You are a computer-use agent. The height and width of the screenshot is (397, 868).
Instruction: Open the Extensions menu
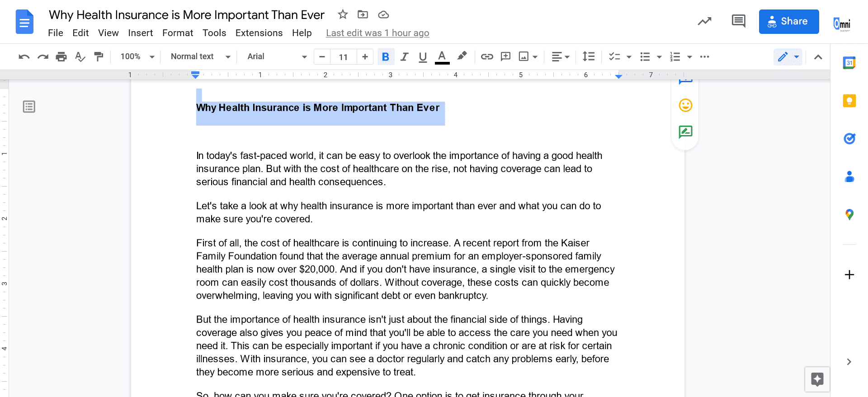point(259,33)
